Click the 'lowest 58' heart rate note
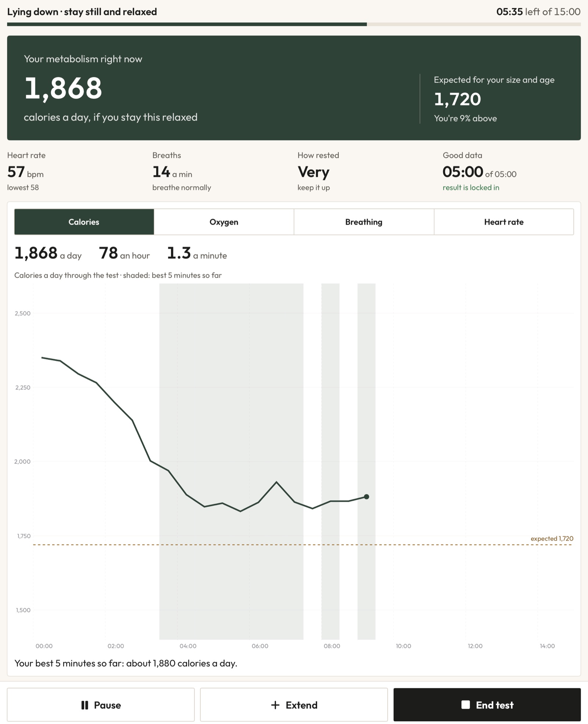 pos(23,188)
